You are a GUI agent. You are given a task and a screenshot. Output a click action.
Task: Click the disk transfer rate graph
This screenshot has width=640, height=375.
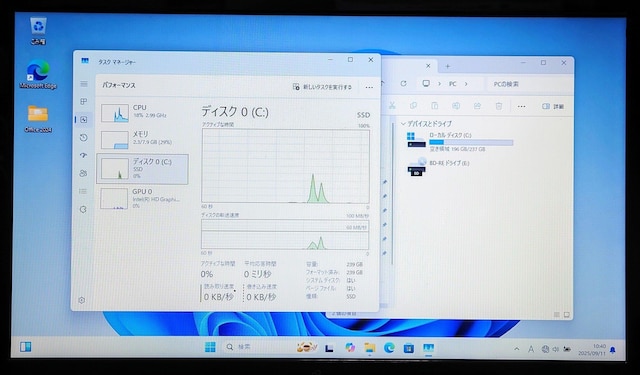[x=285, y=235]
